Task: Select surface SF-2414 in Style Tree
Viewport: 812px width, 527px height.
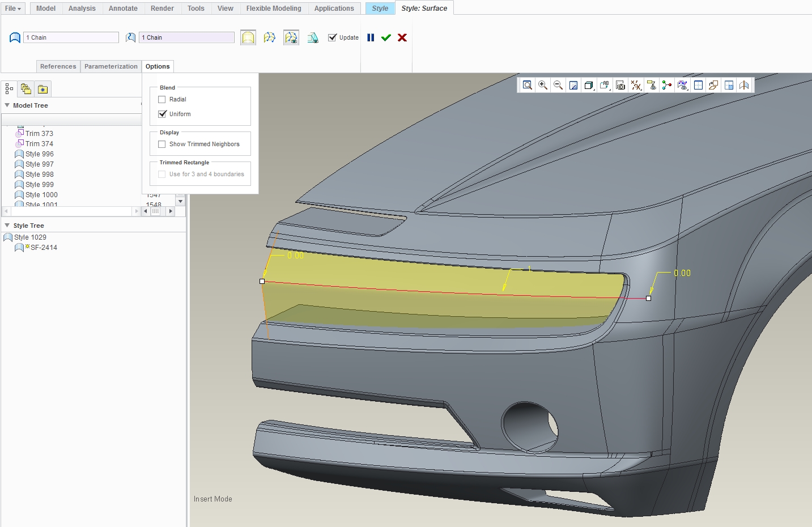Action: click(x=36, y=248)
